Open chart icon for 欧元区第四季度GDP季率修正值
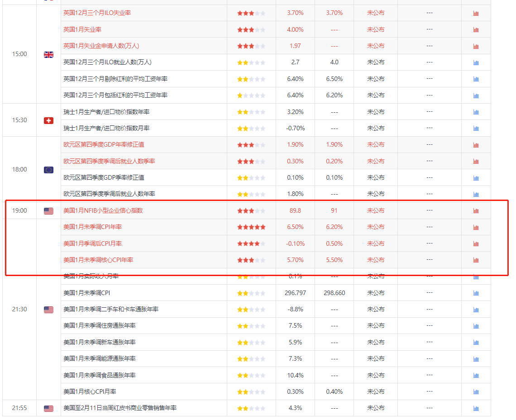Screen dimensions: 516x420 pos(476,178)
